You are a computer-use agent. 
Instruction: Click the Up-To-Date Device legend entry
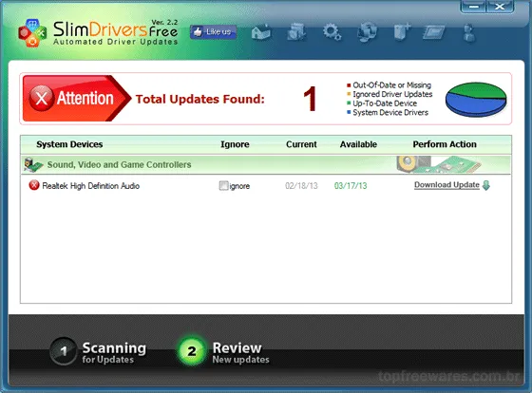click(x=382, y=103)
